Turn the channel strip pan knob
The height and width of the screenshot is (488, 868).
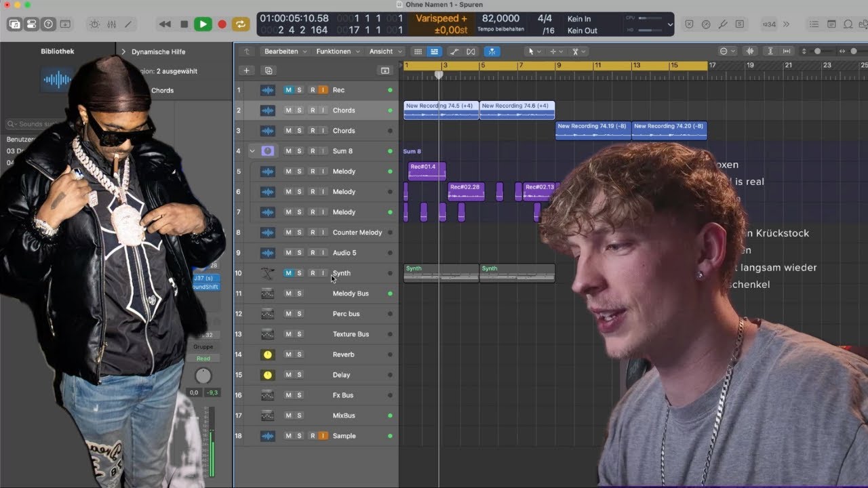pyautogui.click(x=203, y=375)
